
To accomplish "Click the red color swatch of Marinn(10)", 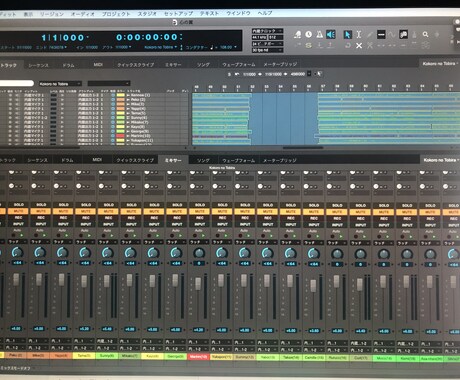I will [x=120, y=136].
